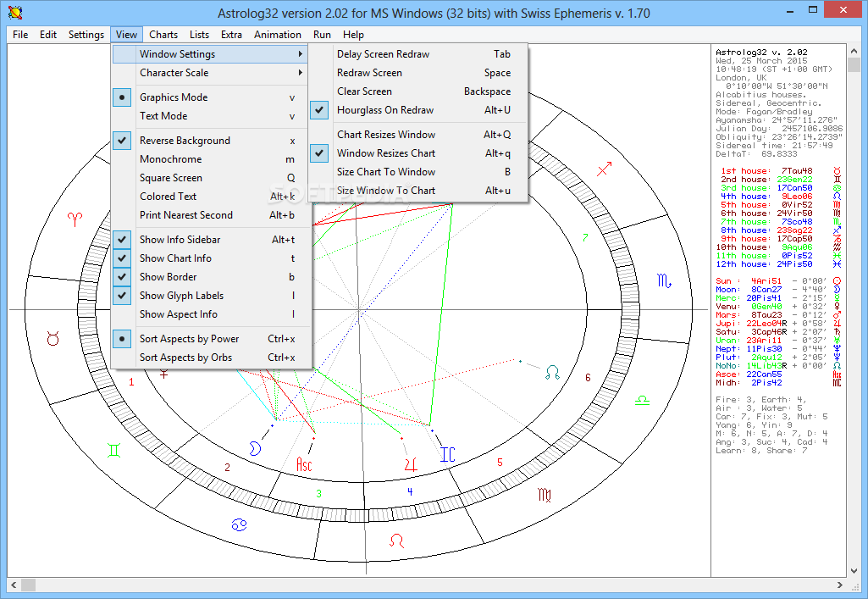The height and width of the screenshot is (599, 868).
Task: Click the Saturn glyph in sidebar Satu row
Action: point(837,331)
